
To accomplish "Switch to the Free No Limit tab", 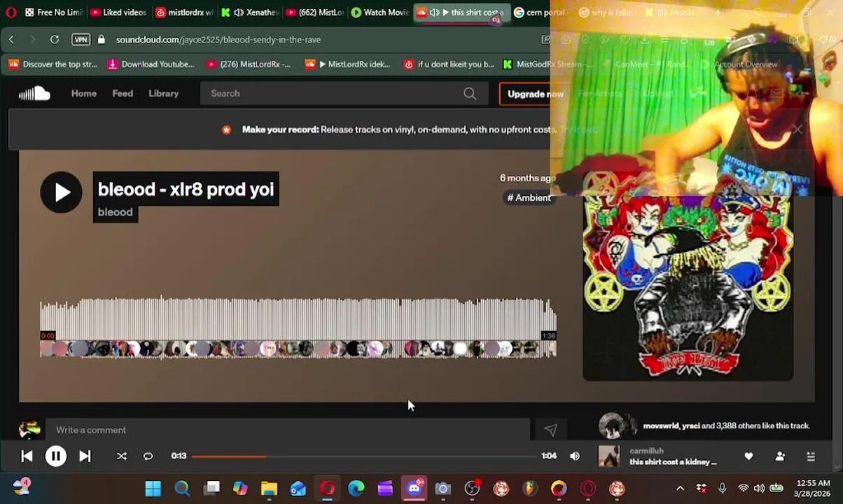I will click(x=53, y=12).
